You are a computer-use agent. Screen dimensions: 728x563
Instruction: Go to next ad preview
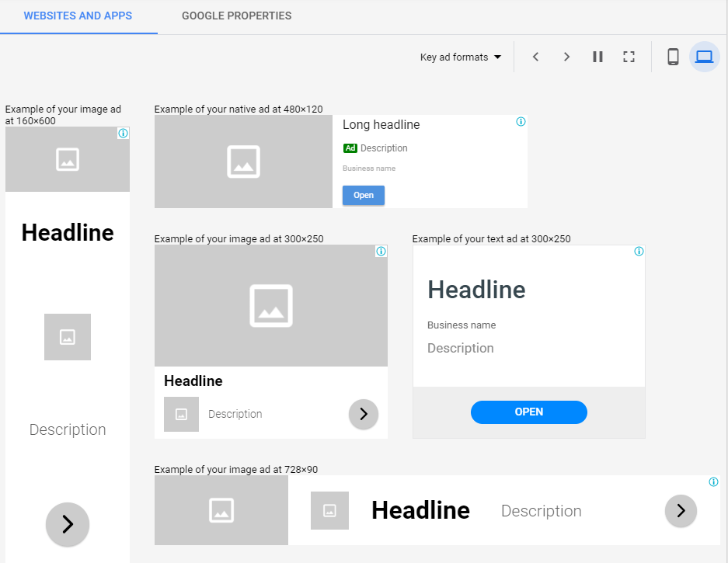[x=566, y=57]
